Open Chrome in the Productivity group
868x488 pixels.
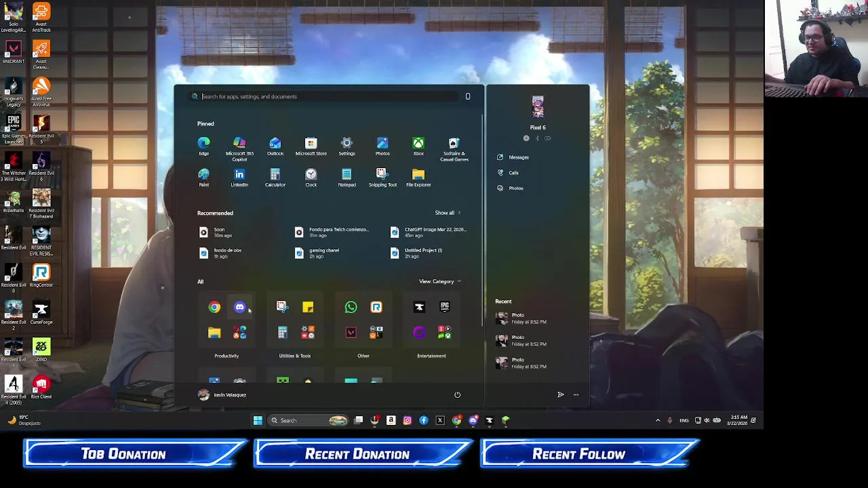coord(214,308)
